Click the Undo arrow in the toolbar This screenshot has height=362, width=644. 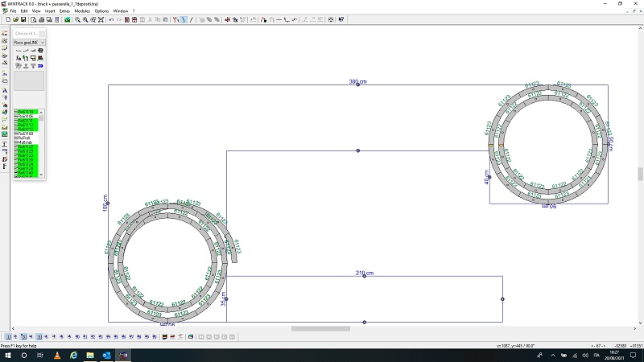[111, 19]
